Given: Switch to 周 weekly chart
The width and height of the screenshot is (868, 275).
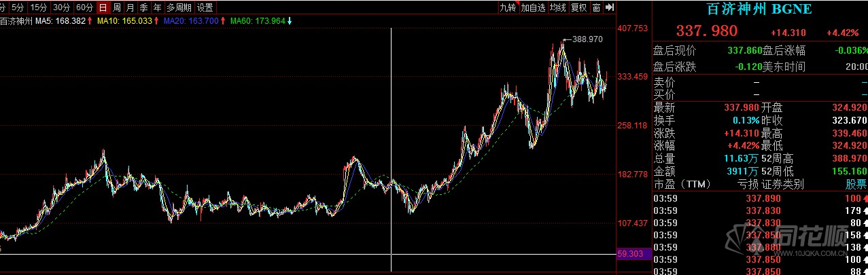Looking at the screenshot, I should 117,7.
